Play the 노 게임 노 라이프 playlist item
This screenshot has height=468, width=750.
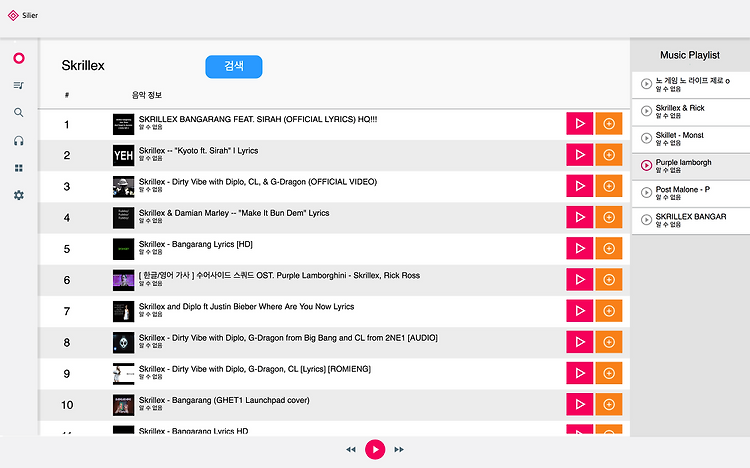pyautogui.click(x=646, y=84)
